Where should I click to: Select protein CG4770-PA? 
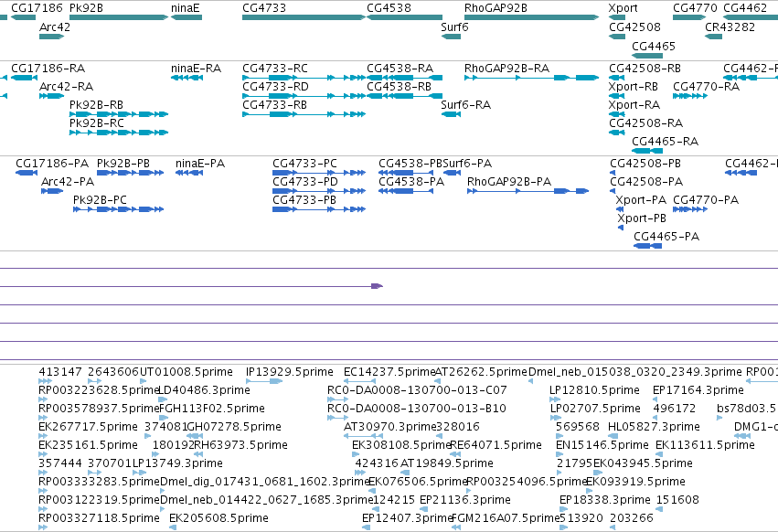click(x=706, y=199)
